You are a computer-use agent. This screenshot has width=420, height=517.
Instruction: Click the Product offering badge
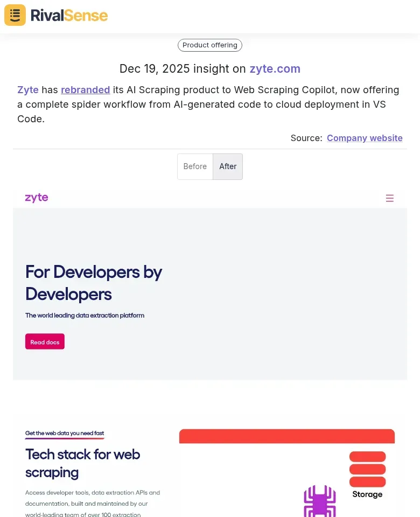click(x=209, y=45)
